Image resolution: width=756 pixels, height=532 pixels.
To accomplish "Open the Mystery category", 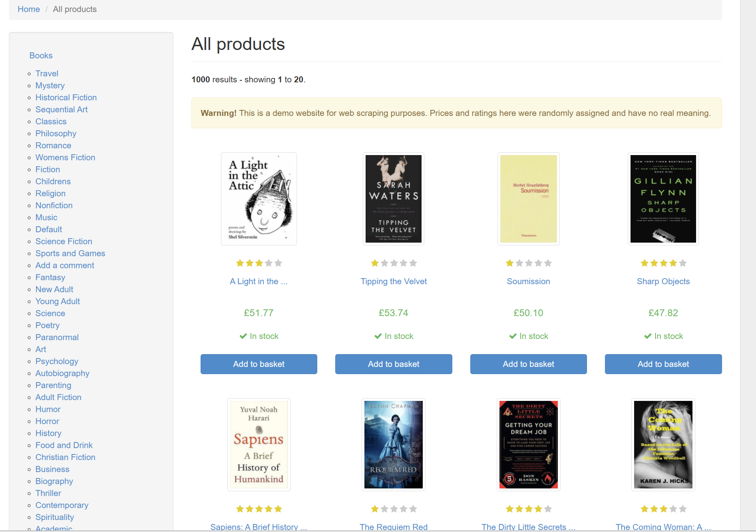I will click(x=50, y=86).
